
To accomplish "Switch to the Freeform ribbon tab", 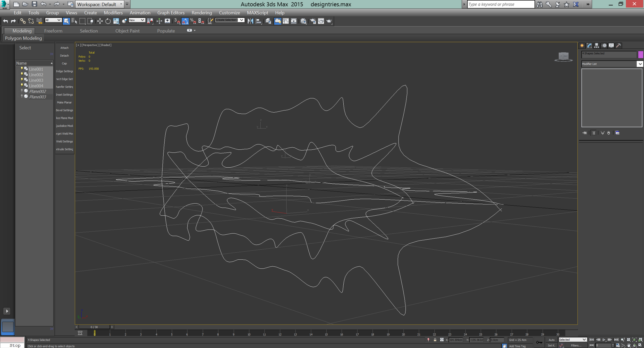I will click(53, 31).
